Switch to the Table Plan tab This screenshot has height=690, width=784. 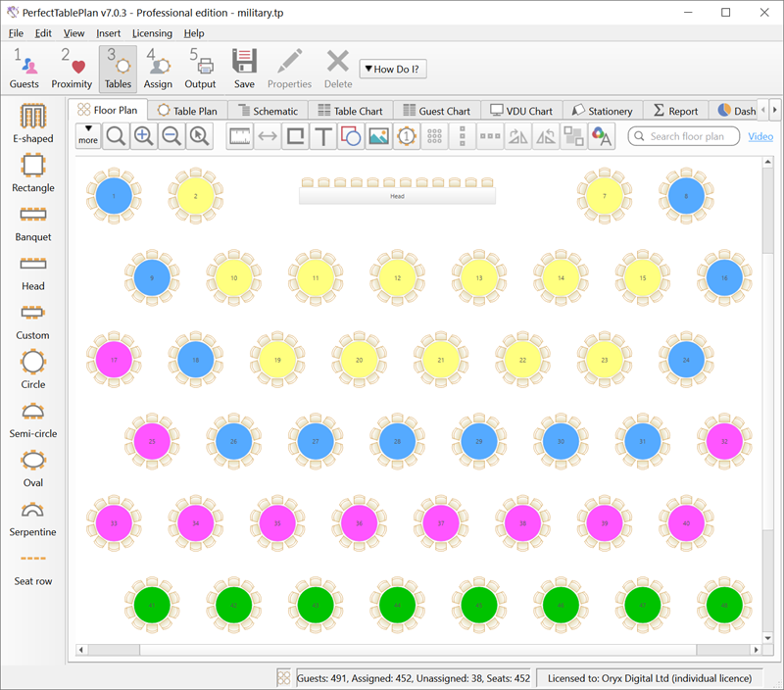coord(187,111)
